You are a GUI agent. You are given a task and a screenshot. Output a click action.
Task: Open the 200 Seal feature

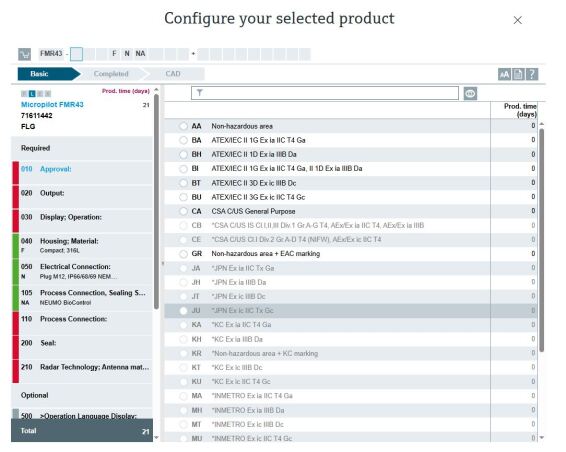tap(82, 347)
